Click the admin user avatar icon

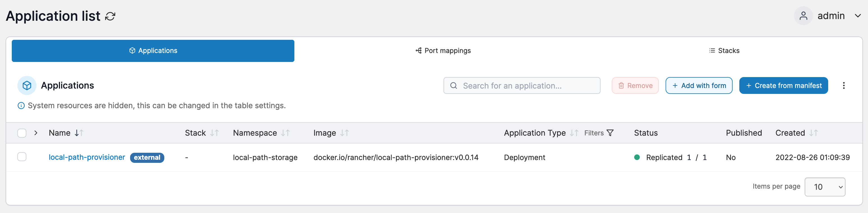[803, 16]
